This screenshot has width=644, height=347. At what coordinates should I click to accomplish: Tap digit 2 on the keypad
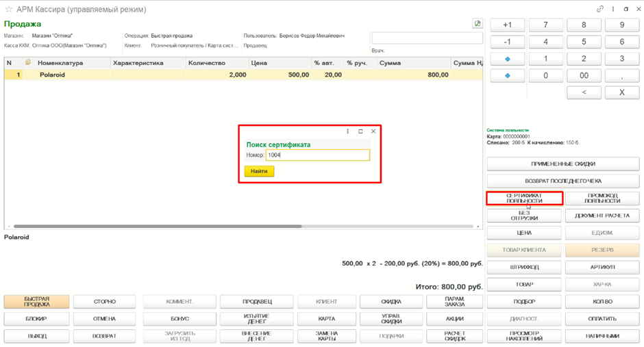pyautogui.click(x=584, y=59)
